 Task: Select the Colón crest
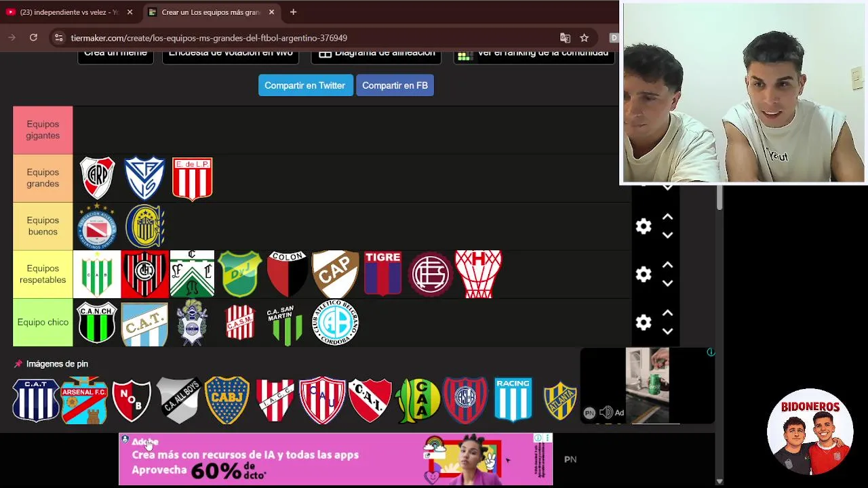click(288, 274)
